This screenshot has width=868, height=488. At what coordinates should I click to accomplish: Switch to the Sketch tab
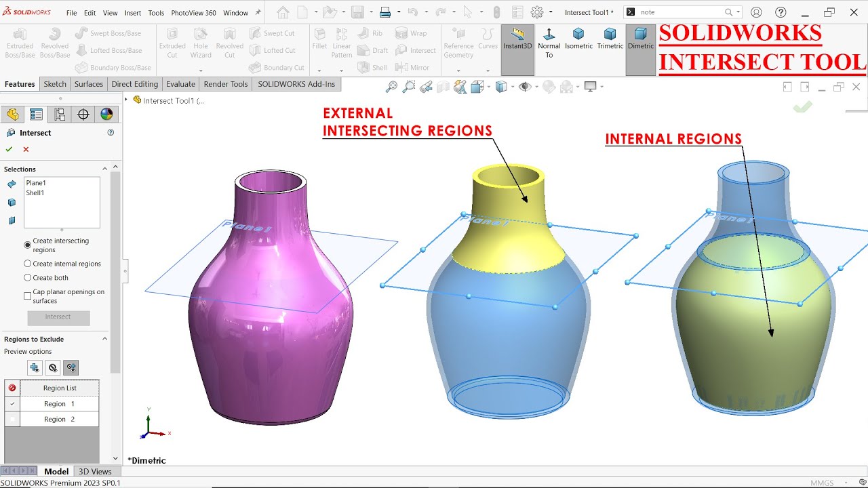(x=55, y=84)
